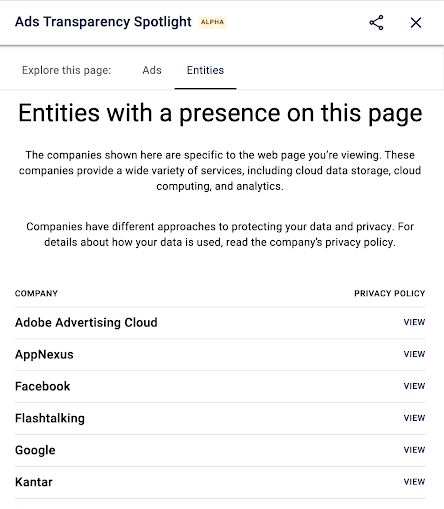This screenshot has height=509, width=444.
Task: Select the Flashtalking company row
Action: point(220,418)
